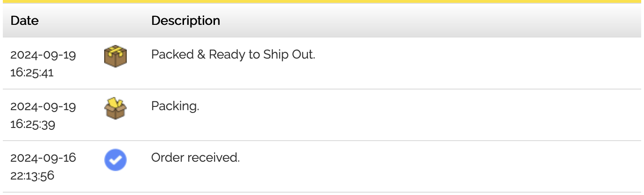Click blank header area right of Description
644x195 pixels.
pyautogui.click(x=422, y=21)
